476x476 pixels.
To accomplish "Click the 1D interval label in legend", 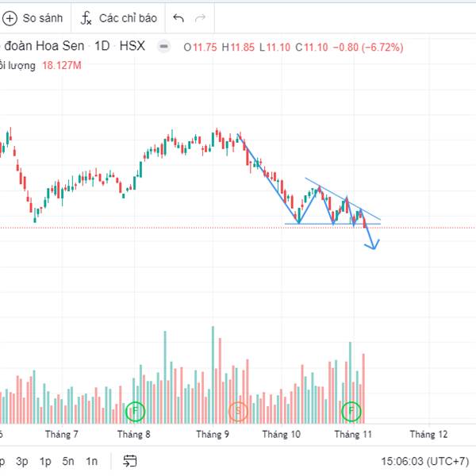I will pyautogui.click(x=102, y=46).
